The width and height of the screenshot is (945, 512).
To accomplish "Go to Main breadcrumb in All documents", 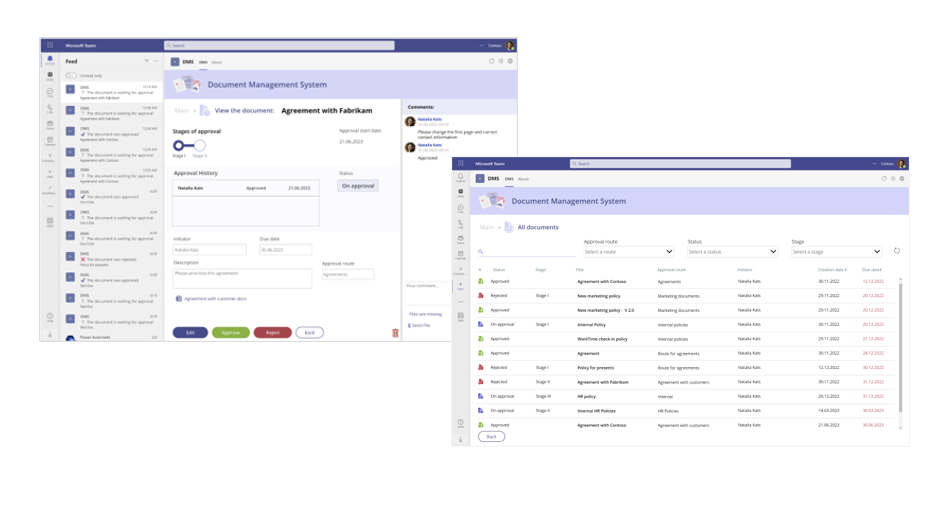I will point(486,227).
